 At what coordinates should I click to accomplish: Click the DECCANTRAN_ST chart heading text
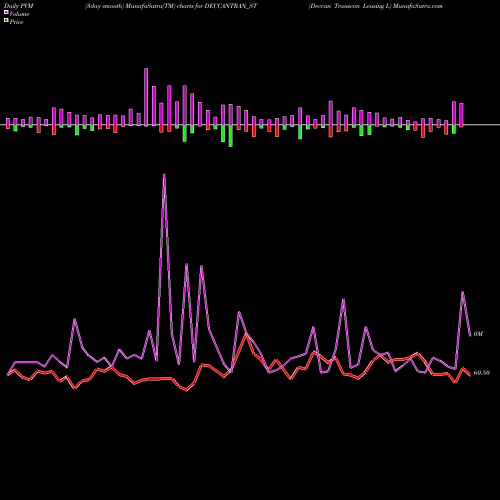click(x=171, y=6)
